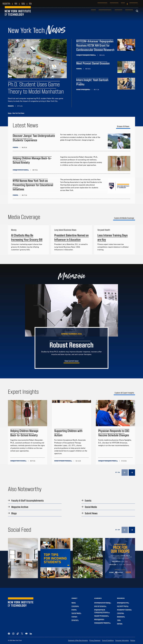This screenshot has width=143, height=644.
Task: Select Give in the top utility bar
Action: tap(30, 4)
